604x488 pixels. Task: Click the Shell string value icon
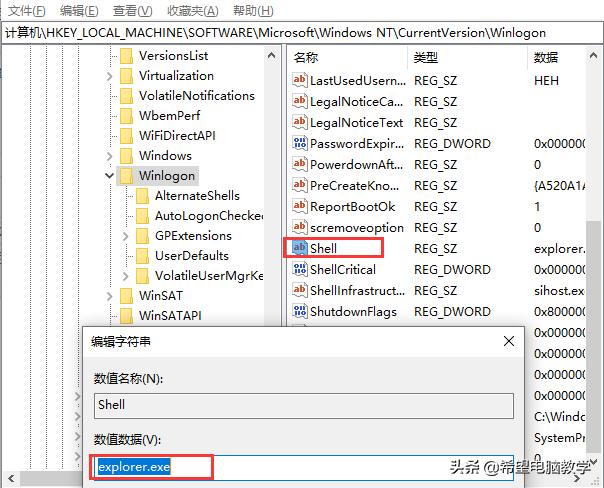coord(300,248)
